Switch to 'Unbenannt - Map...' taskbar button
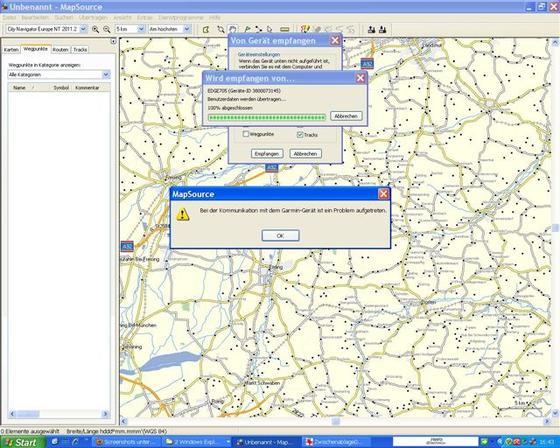This screenshot has width=560, height=448. tap(268, 442)
